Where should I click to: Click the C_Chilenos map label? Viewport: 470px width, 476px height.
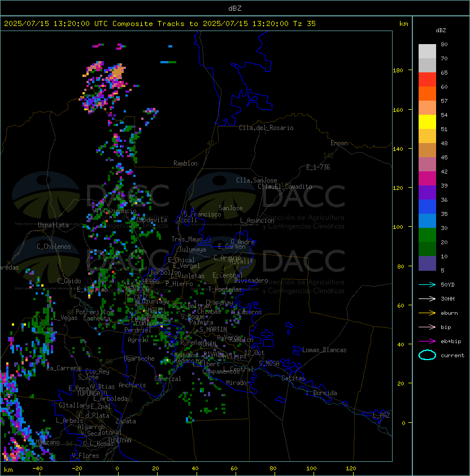point(54,246)
